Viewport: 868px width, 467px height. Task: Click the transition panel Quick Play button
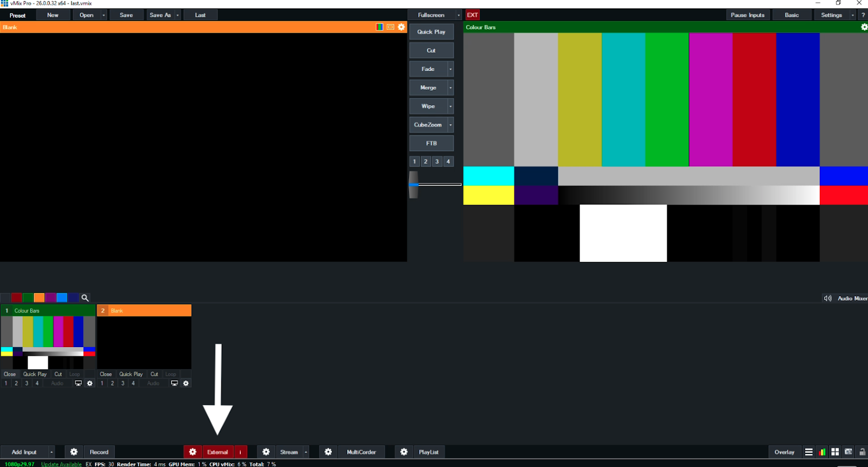[431, 32]
